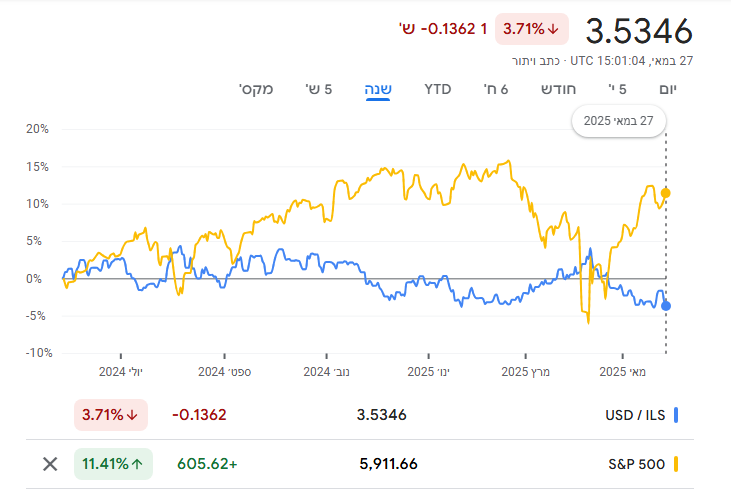Select the 6 ח' (6 months) tab

pos(497,89)
